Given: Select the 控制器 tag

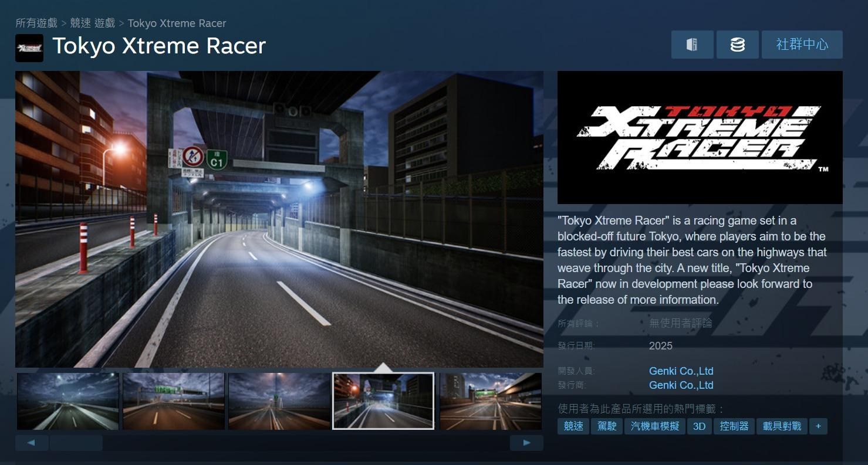Looking at the screenshot, I should click(x=734, y=426).
